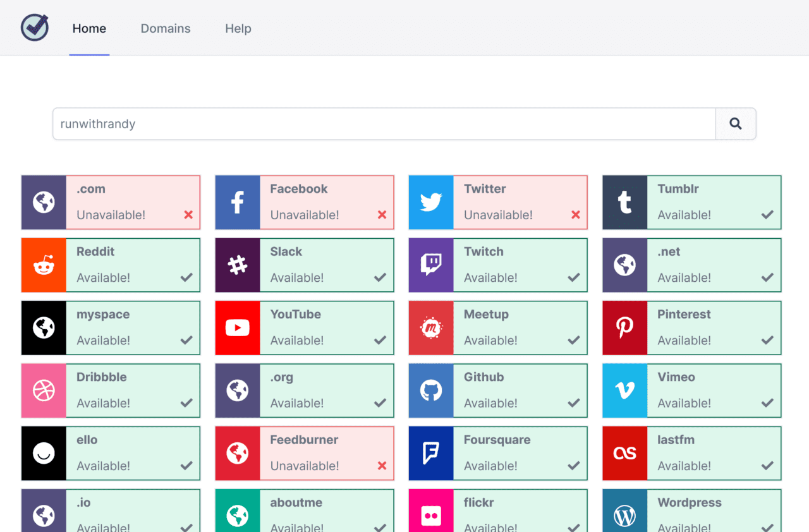
Task: Click the site logo checkmark
Action: point(35,27)
